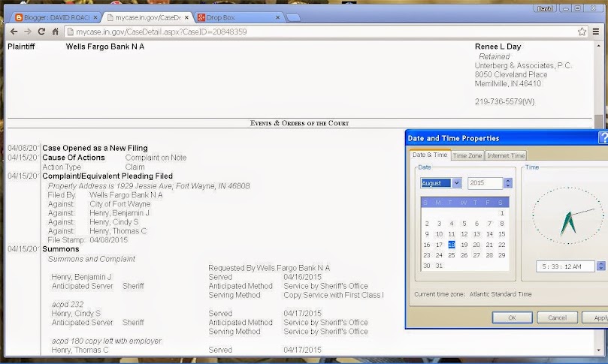Switch to the mycase.in.gov CaseDetail tab
Image resolution: width=608 pixels, height=364 pixels.
pyautogui.click(x=147, y=17)
